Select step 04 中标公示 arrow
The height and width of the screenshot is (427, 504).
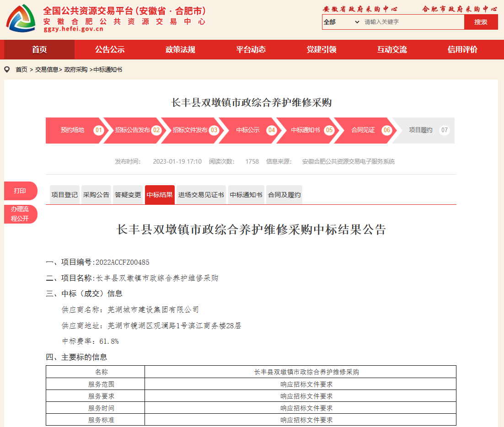click(248, 130)
